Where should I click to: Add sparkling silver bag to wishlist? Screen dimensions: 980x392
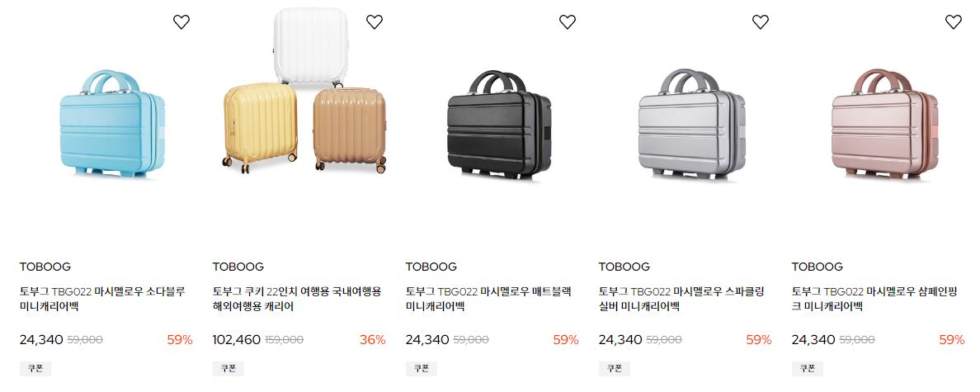pos(761,22)
